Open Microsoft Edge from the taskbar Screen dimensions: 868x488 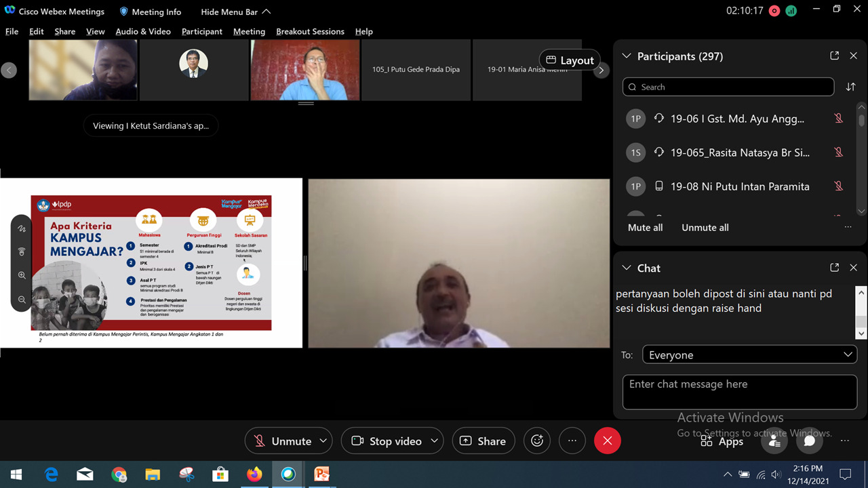[52, 474]
